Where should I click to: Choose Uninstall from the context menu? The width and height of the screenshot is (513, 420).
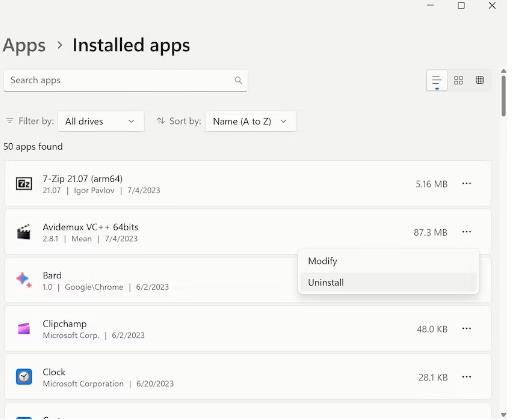click(x=388, y=283)
